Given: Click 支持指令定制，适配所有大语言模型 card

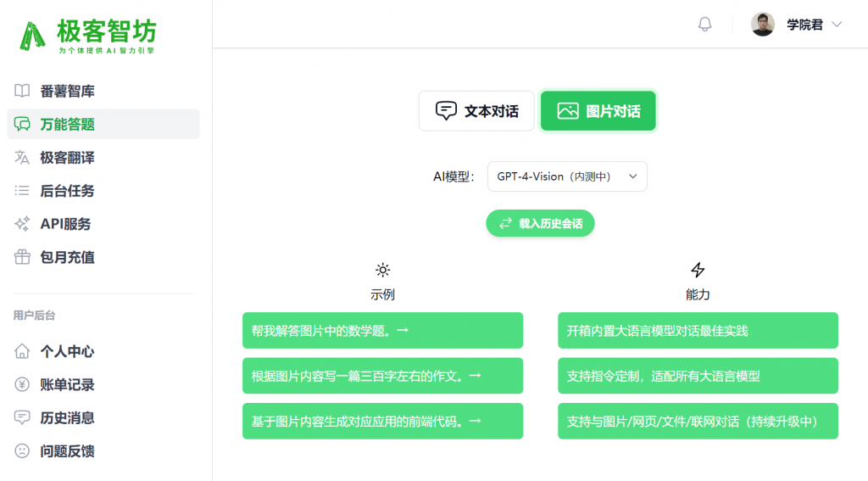Looking at the screenshot, I should pos(698,376).
